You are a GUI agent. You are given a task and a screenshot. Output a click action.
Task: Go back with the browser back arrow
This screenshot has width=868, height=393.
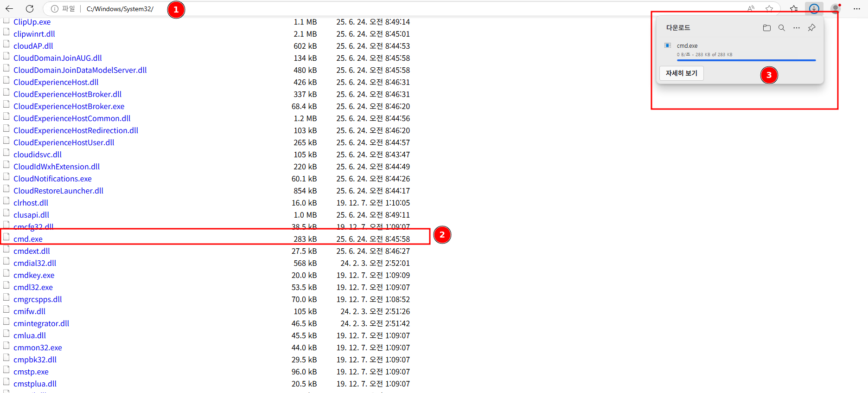pos(9,8)
